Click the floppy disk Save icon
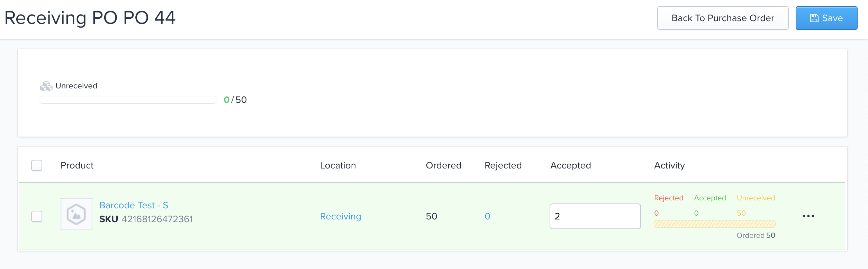This screenshot has height=269, width=868. pyautogui.click(x=814, y=18)
